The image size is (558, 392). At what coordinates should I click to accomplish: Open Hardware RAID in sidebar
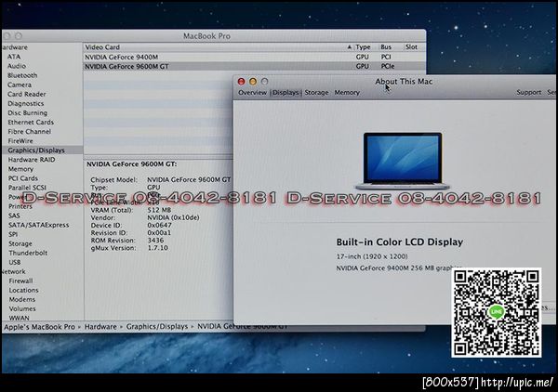click(32, 160)
